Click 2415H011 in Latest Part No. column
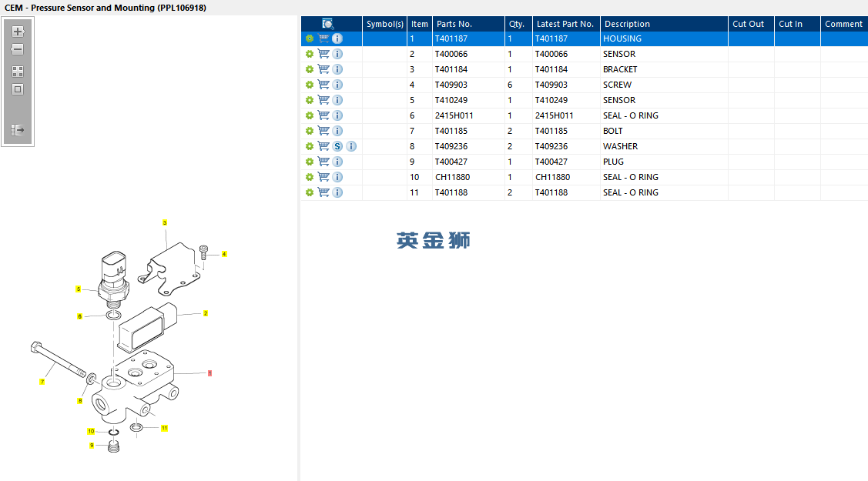The width and height of the screenshot is (868, 481). (554, 115)
